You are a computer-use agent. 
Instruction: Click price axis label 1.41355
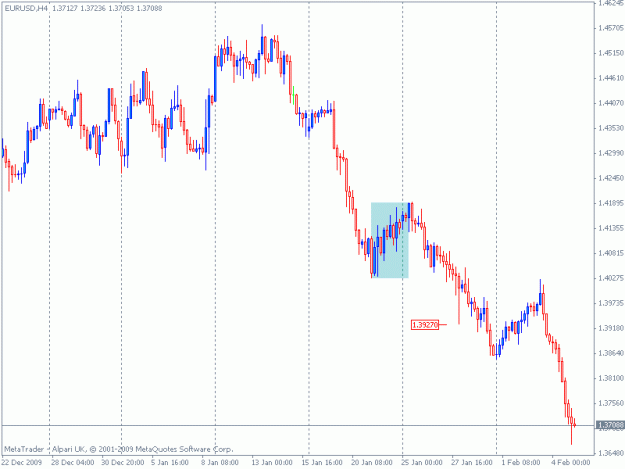pyautogui.click(x=611, y=228)
